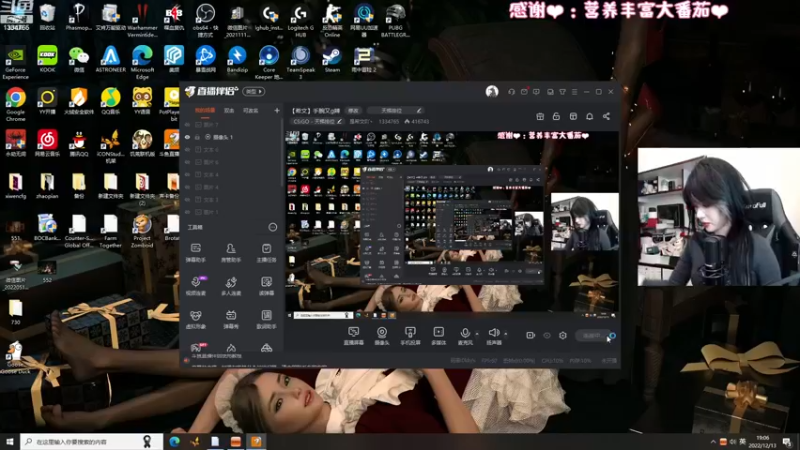Select 图片 1 source row
Screen dimensions: 800x450
click(x=232, y=212)
